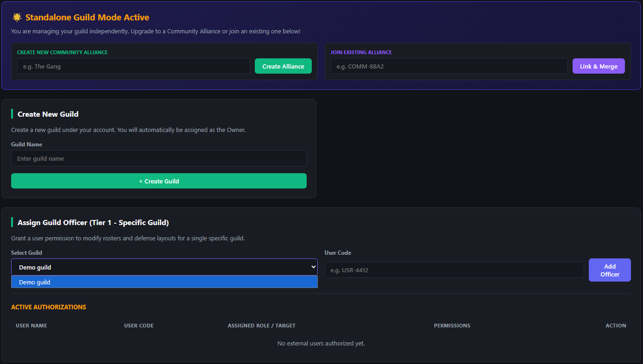Click the No external users authorized yet message
643x364 pixels.
[x=321, y=344]
